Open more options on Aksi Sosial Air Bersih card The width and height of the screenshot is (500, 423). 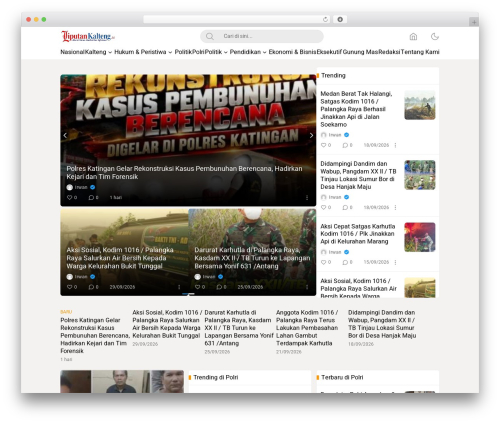pyautogui.click(x=179, y=287)
